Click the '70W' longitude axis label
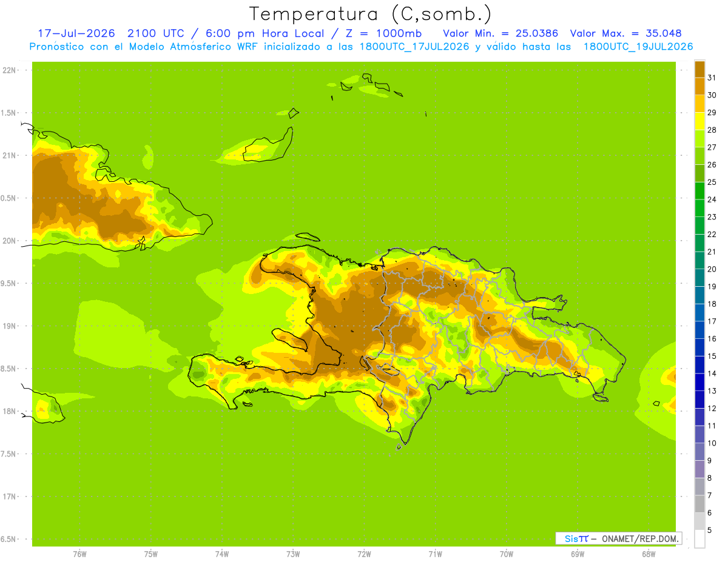This screenshot has height=562, width=728. click(x=507, y=554)
